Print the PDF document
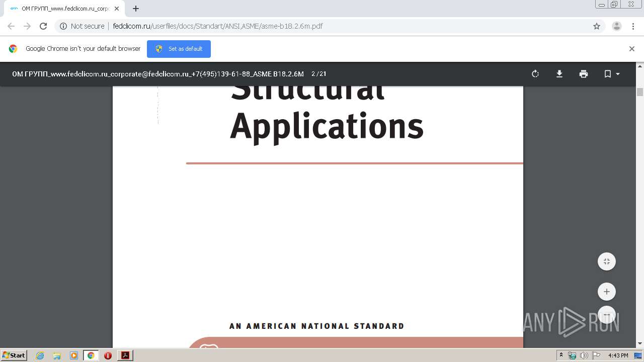This screenshot has width=644, height=362. [584, 74]
